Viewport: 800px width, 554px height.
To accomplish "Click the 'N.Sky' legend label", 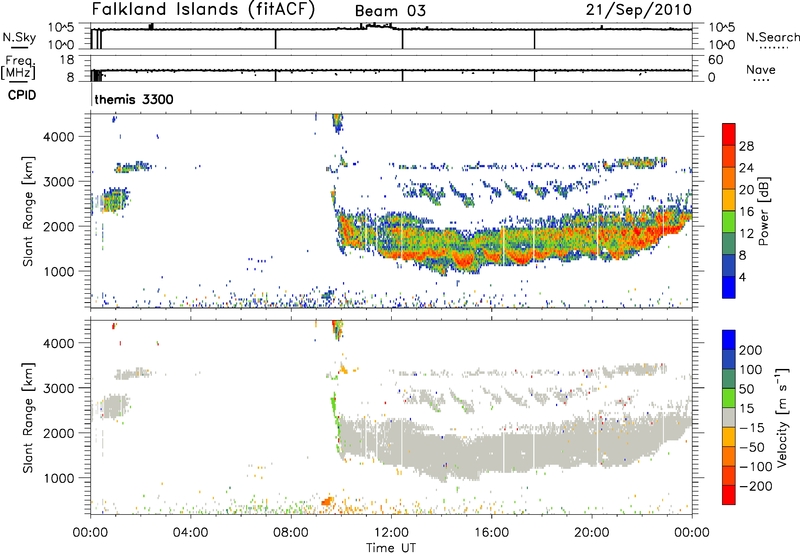I will [19, 37].
